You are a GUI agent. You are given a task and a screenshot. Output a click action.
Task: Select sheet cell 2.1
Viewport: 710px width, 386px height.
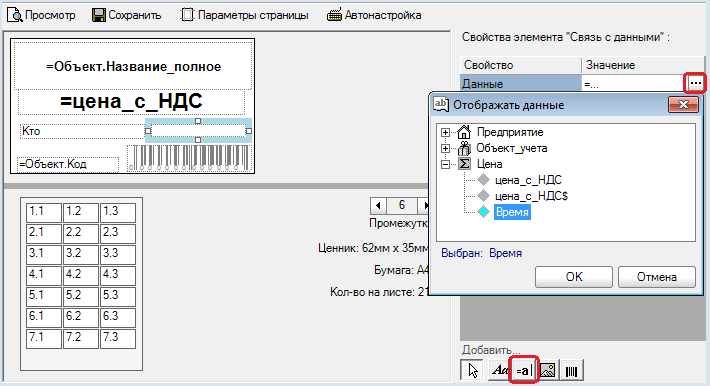(x=43, y=233)
